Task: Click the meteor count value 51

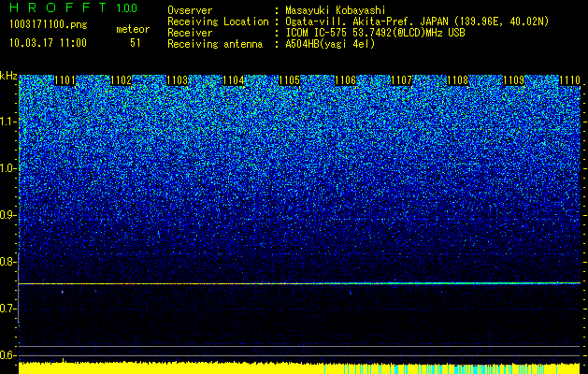Action: [135, 43]
